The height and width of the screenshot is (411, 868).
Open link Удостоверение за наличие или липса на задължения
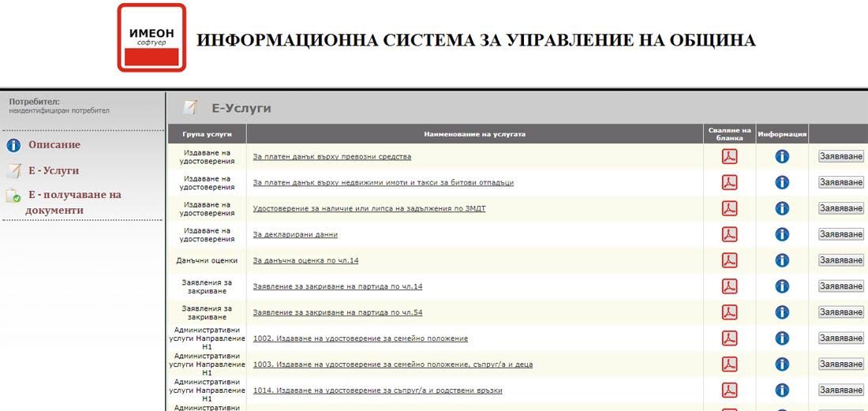coord(369,208)
